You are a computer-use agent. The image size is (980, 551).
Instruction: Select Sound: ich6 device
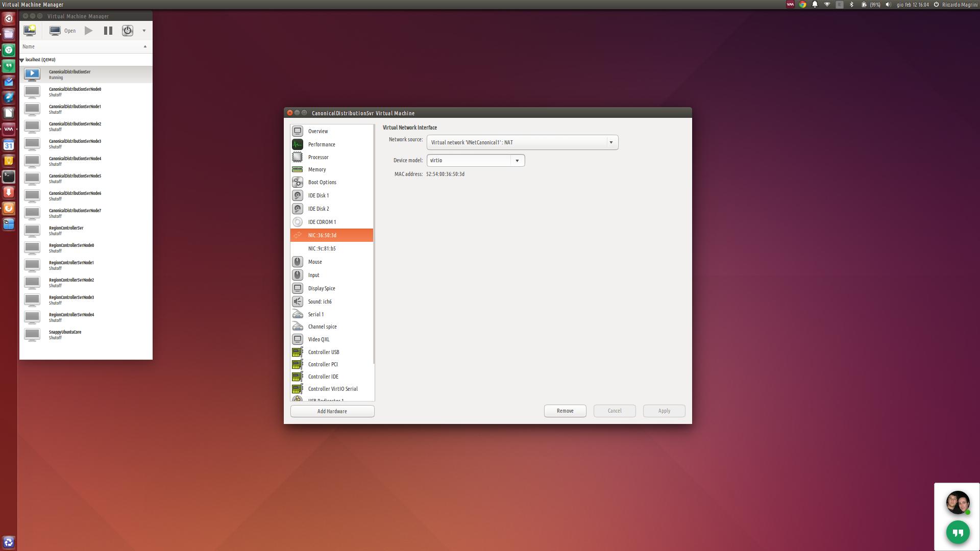tap(332, 302)
